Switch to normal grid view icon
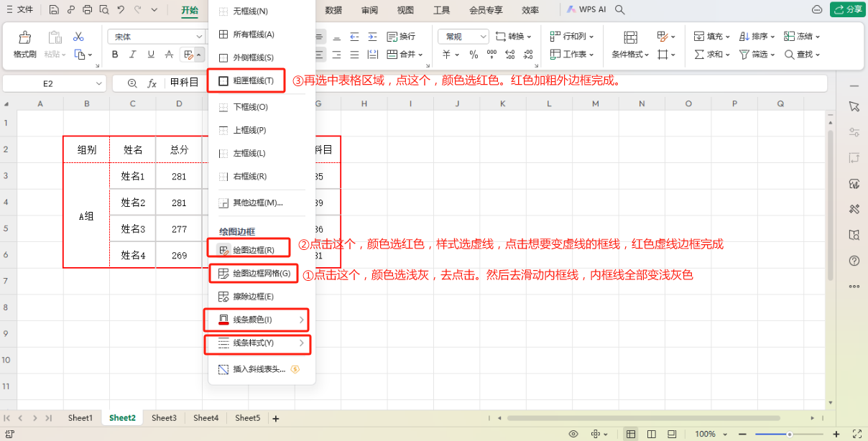Image resolution: width=868 pixels, height=441 pixels. pyautogui.click(x=631, y=434)
